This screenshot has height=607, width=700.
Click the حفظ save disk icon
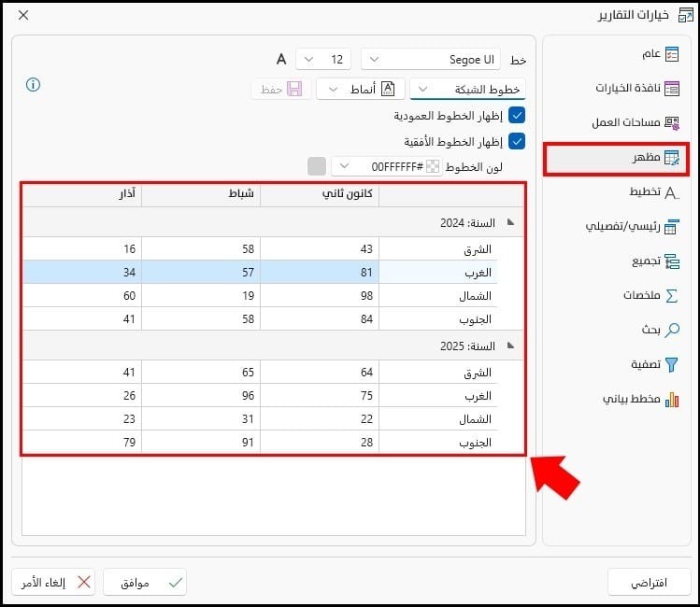(294, 90)
